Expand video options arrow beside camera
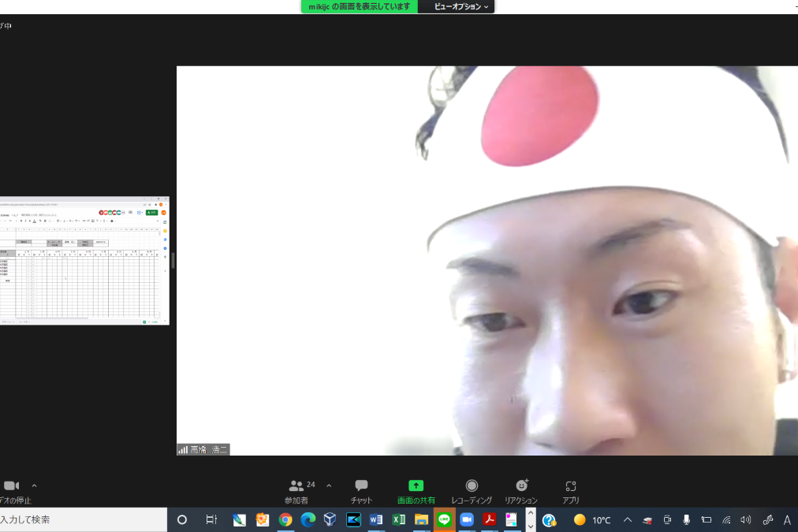This screenshot has height=532, width=798. point(34,486)
